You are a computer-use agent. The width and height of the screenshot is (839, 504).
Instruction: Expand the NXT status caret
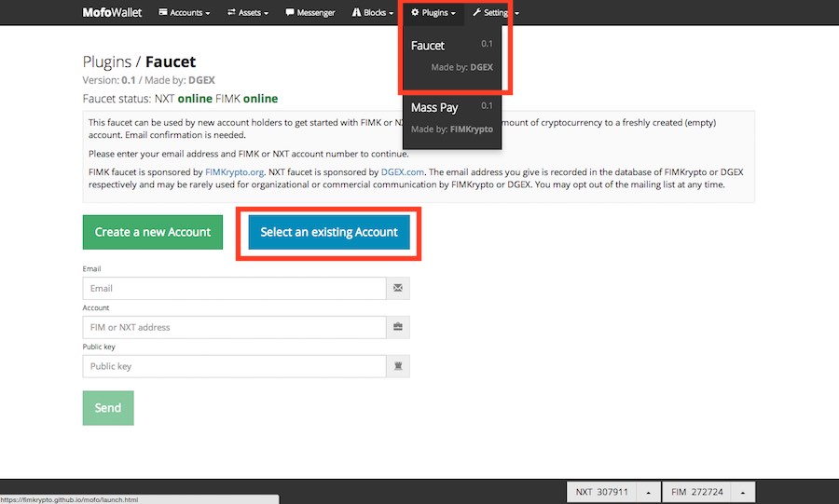point(649,492)
